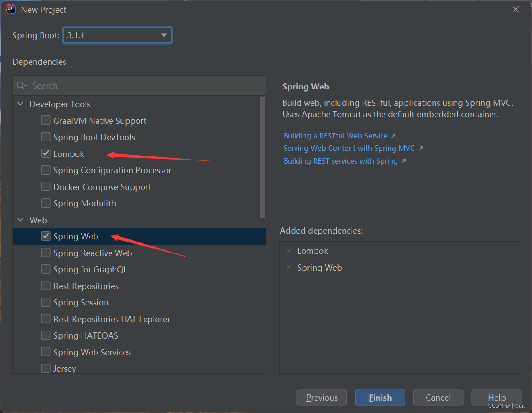Enable Spring Boot DevTools checkbox
The height and width of the screenshot is (413, 532).
46,137
